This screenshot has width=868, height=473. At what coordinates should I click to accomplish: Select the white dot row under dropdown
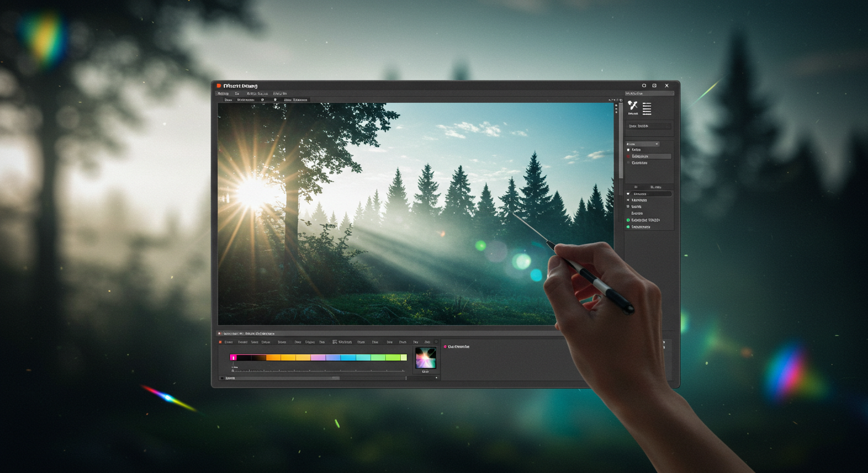click(x=634, y=150)
